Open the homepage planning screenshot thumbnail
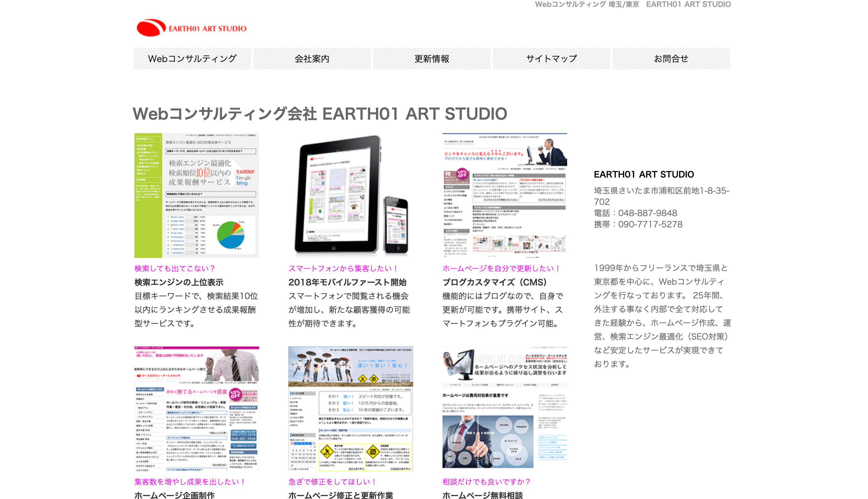 (197, 409)
